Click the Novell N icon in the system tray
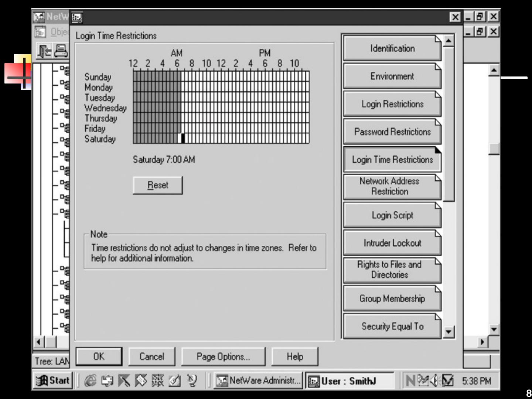 tap(410, 381)
